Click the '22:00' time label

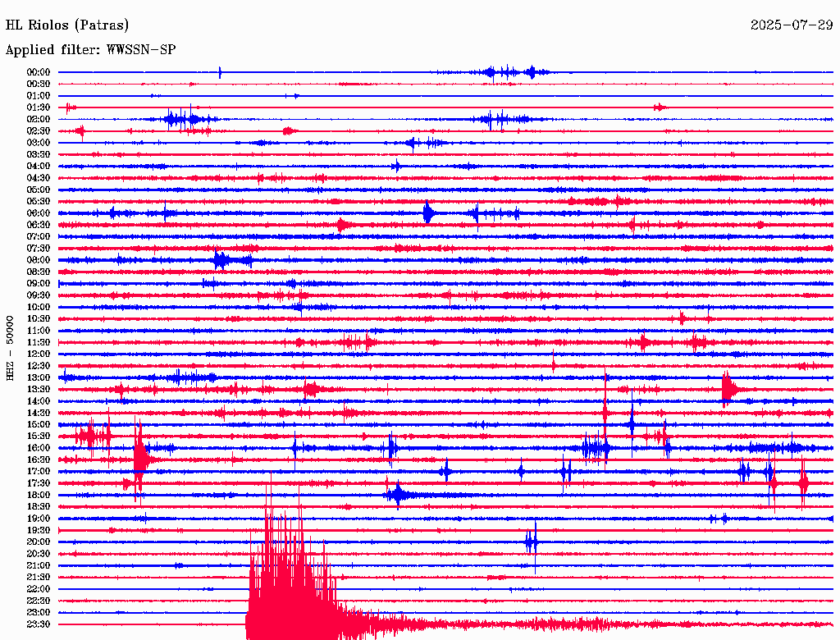(39, 589)
